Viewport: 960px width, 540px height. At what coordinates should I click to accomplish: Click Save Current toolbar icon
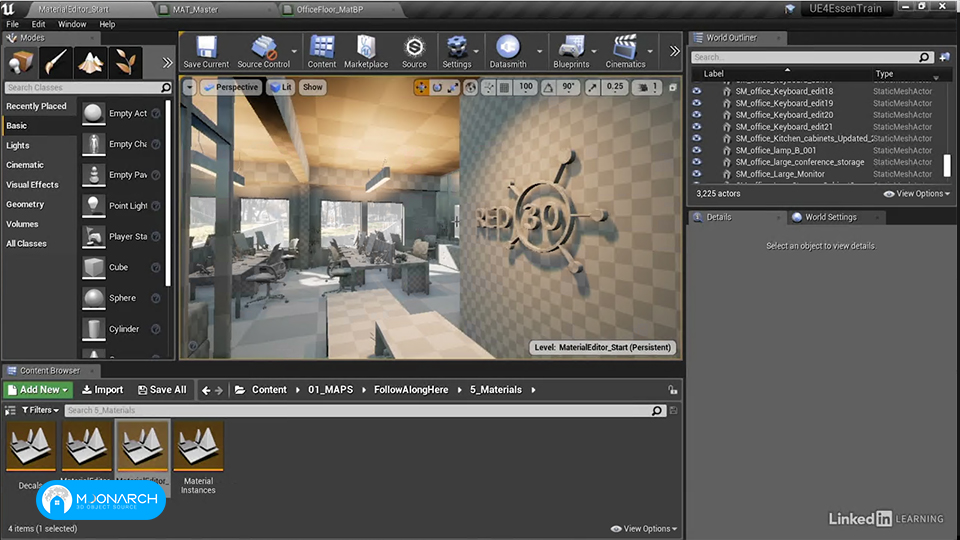[x=206, y=51]
